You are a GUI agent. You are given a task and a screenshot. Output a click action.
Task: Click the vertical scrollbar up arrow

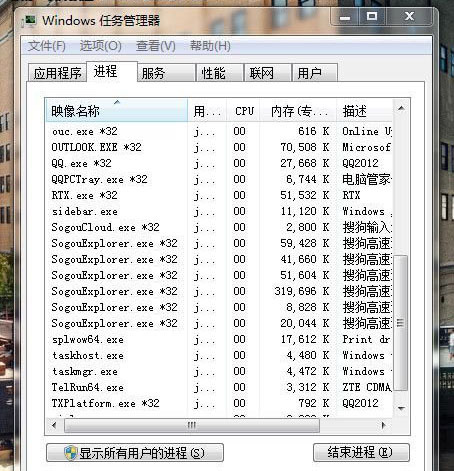401,108
